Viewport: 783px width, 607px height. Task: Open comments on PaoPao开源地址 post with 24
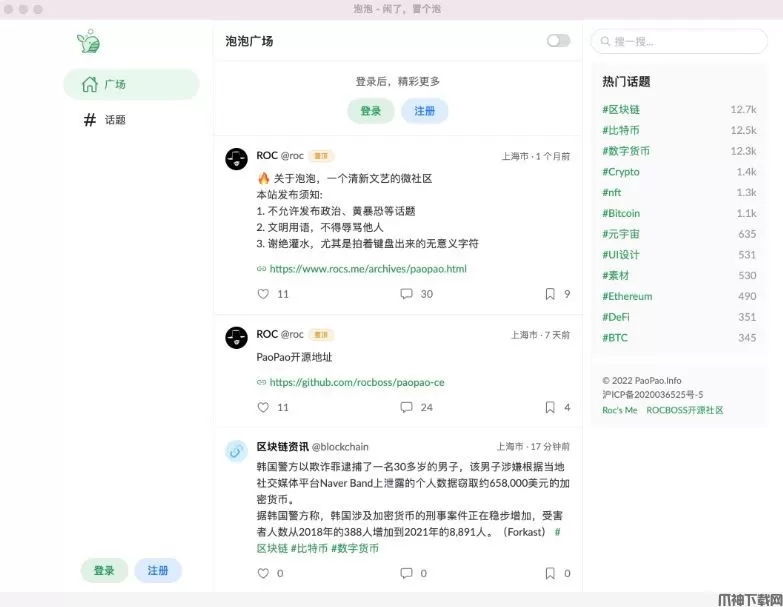coord(406,407)
